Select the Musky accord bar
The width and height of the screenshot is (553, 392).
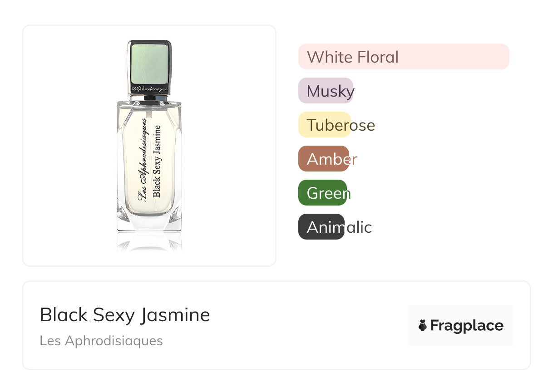[325, 91]
